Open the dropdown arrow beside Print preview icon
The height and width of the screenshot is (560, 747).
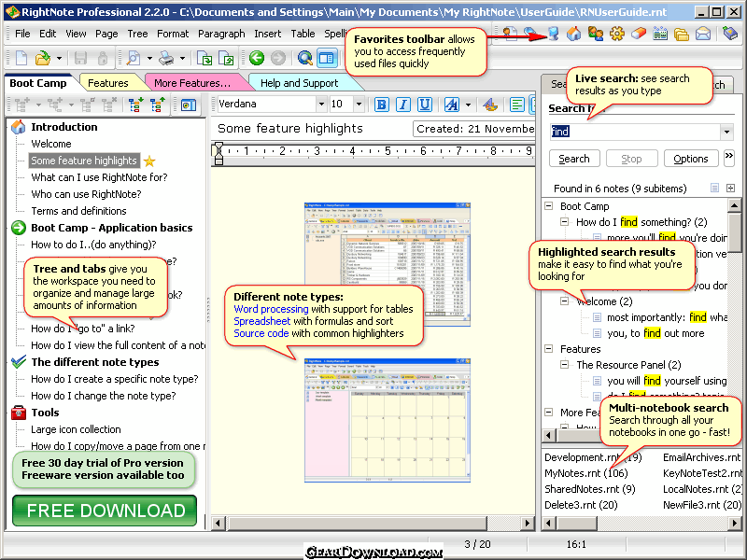coord(149,58)
